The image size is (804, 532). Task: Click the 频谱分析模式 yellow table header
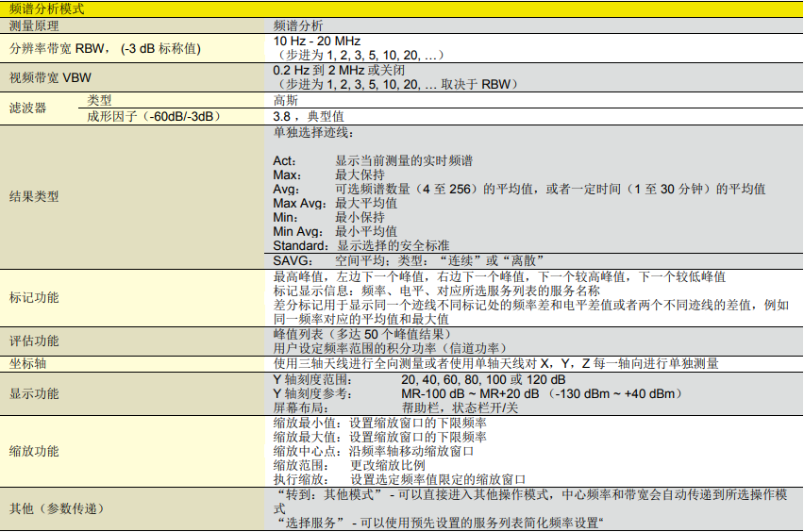click(x=47, y=8)
